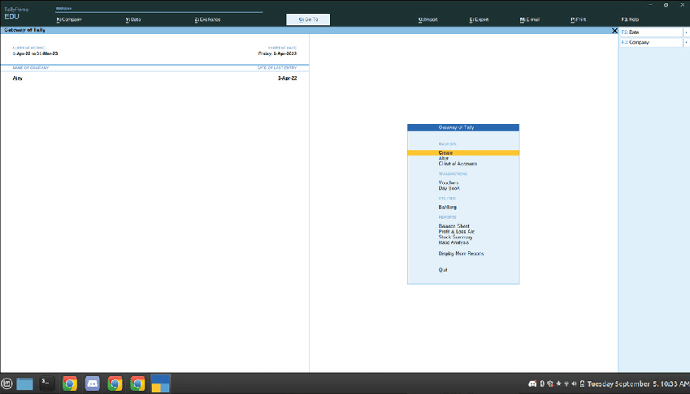Open the K: Company top menu
Viewport: 690px width, 394px height.
tap(69, 19)
